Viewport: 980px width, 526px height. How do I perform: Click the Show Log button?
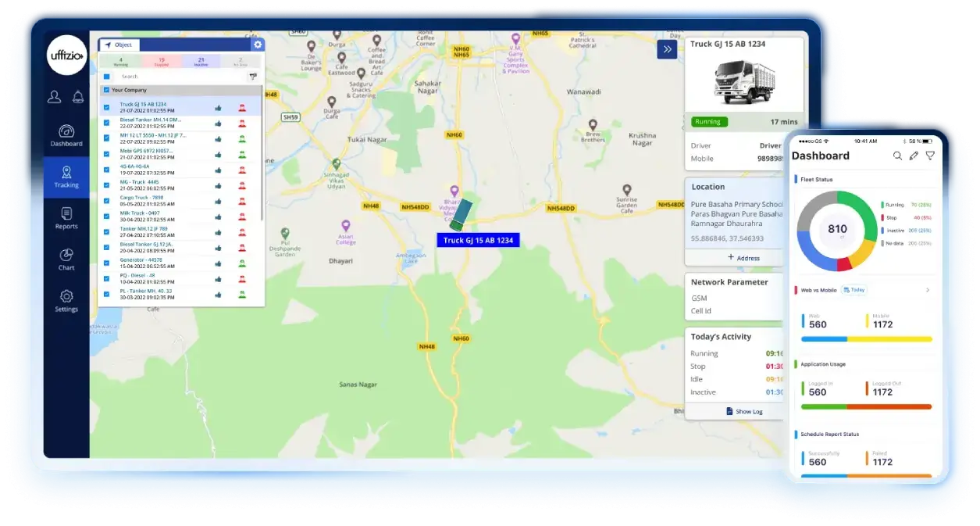[x=743, y=411]
